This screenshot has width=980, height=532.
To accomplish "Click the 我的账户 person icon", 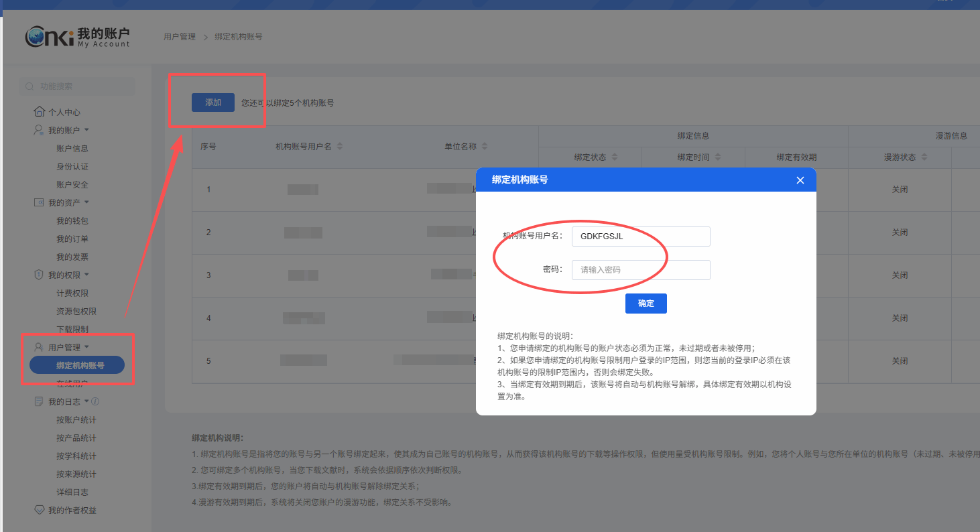I will click(x=39, y=130).
